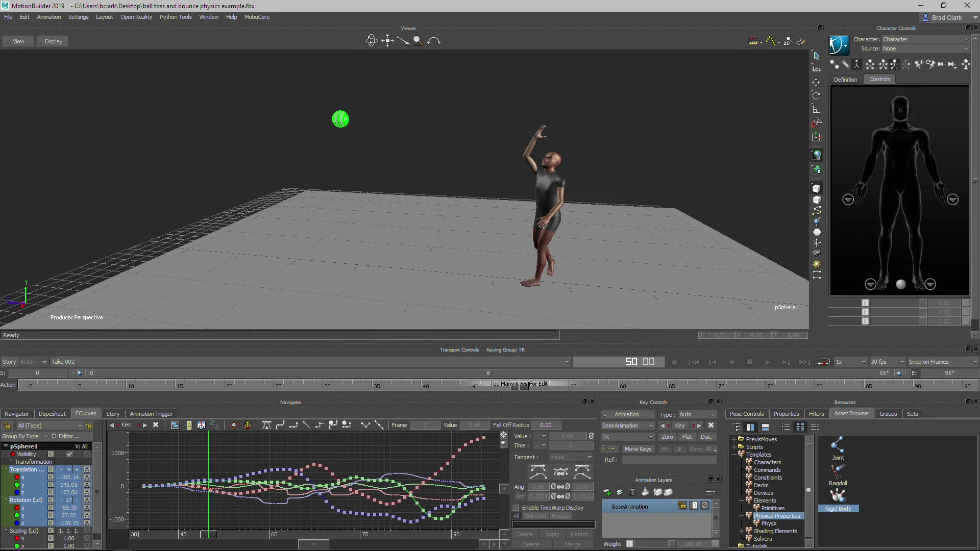980x551 pixels.
Task: Activate the camera rotate orbit tool above viewer
Action: [372, 40]
